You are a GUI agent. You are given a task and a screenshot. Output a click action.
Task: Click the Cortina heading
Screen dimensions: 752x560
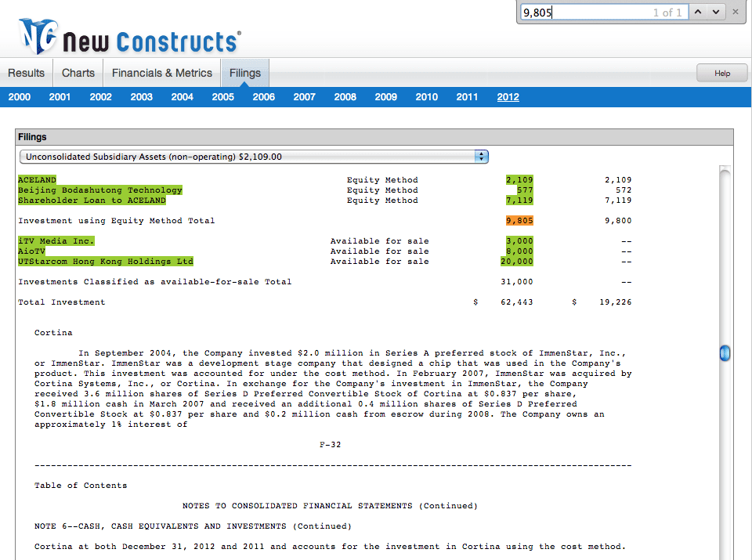pos(53,333)
